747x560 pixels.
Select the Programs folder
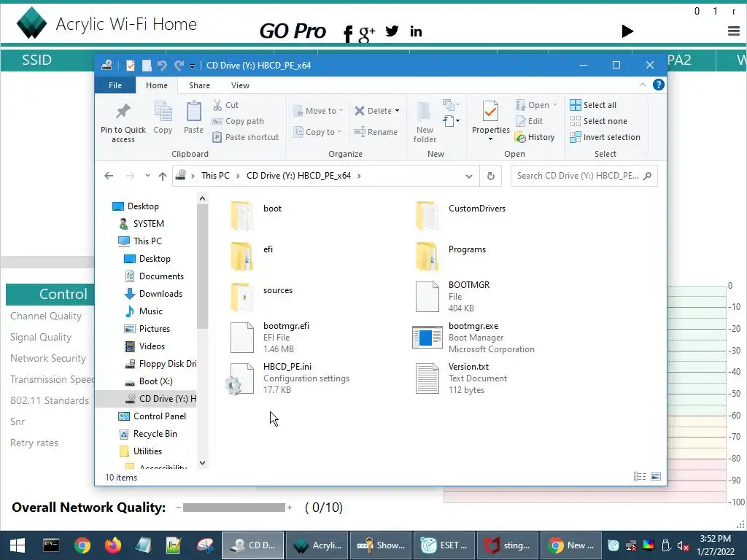click(x=451, y=256)
